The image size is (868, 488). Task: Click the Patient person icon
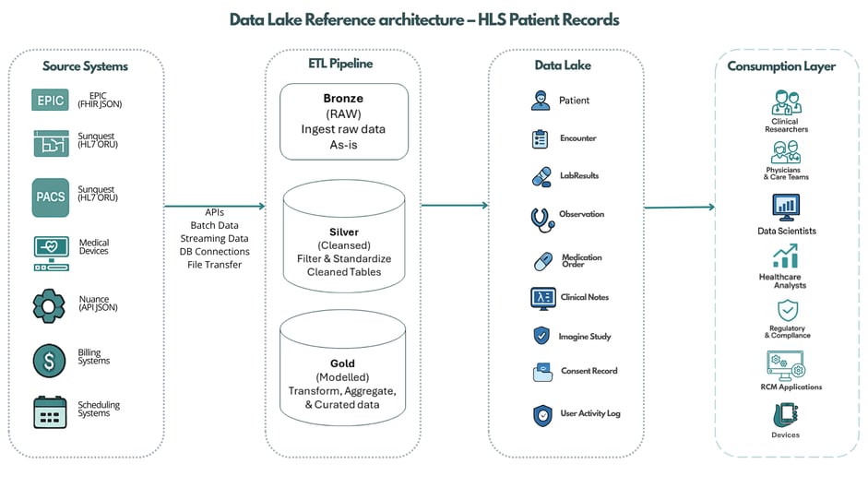541,101
